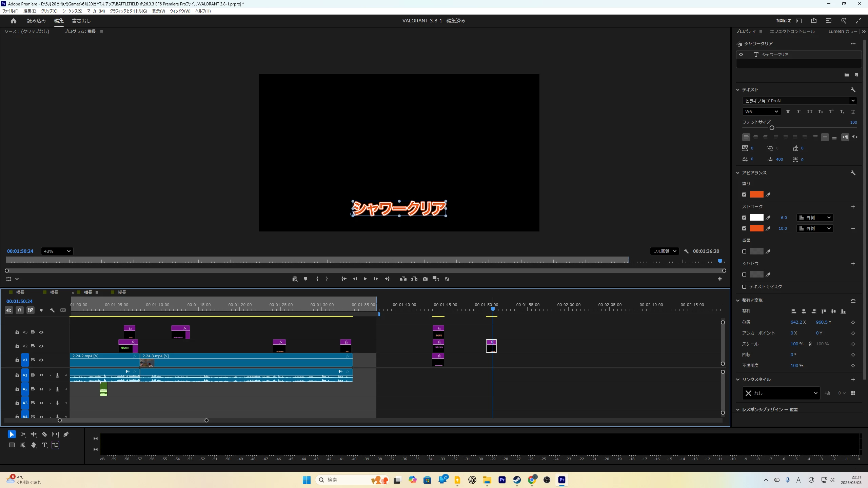This screenshot has height=488, width=868.
Task: Select the Hand tool
Action: tap(34, 445)
